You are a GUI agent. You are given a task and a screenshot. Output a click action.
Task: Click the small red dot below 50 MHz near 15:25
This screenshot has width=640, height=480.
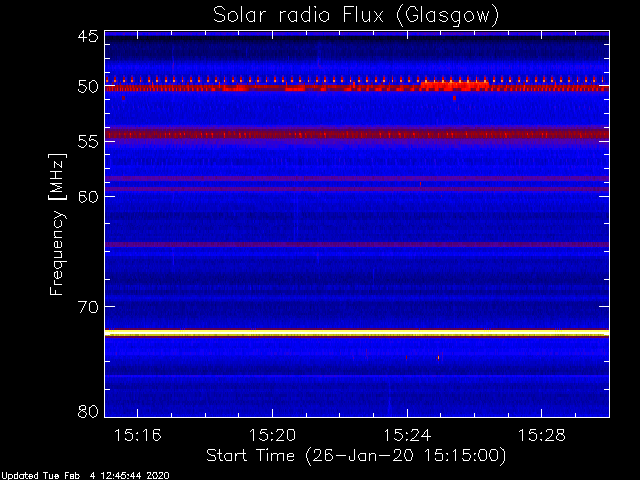[x=454, y=98]
